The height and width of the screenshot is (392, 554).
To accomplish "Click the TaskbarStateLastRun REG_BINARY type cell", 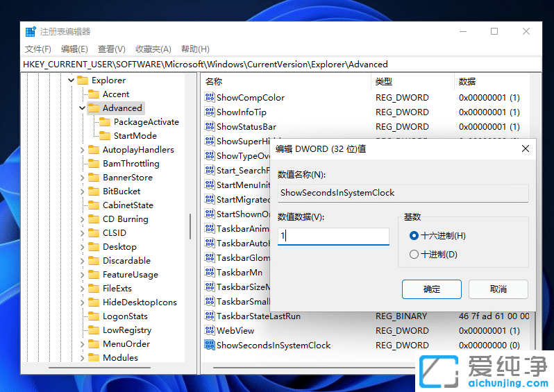I will click(x=401, y=316).
